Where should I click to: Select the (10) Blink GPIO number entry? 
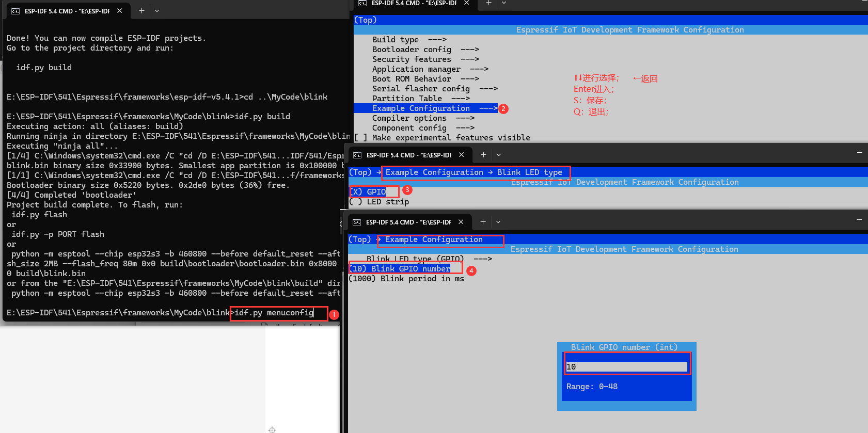(x=400, y=269)
